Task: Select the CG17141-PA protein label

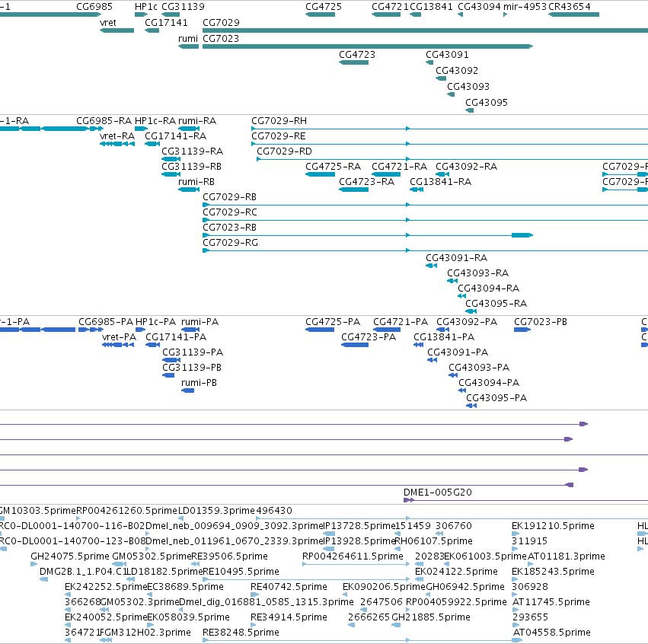Action: click(x=176, y=337)
